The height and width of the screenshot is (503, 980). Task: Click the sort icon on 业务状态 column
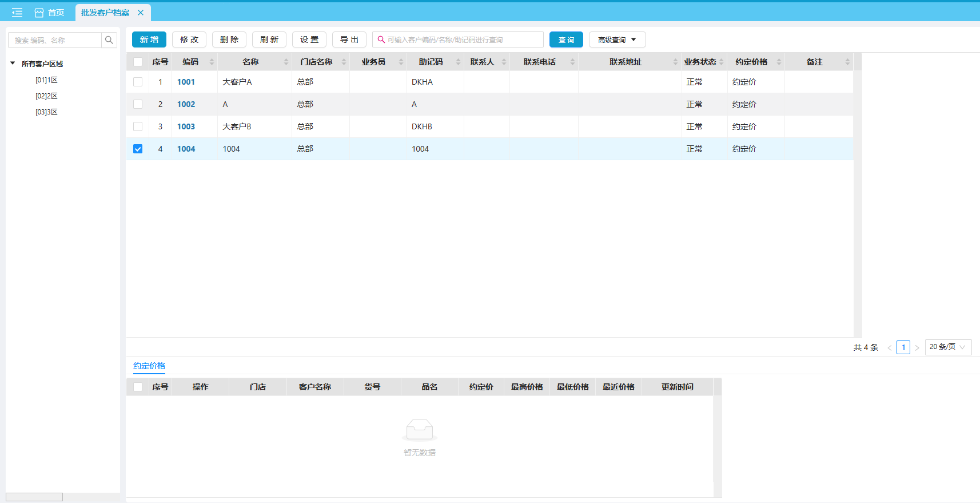coord(722,62)
